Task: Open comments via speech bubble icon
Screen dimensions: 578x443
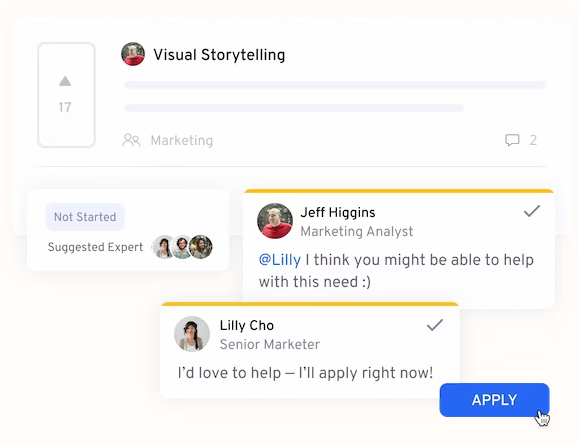Action: pyautogui.click(x=512, y=140)
